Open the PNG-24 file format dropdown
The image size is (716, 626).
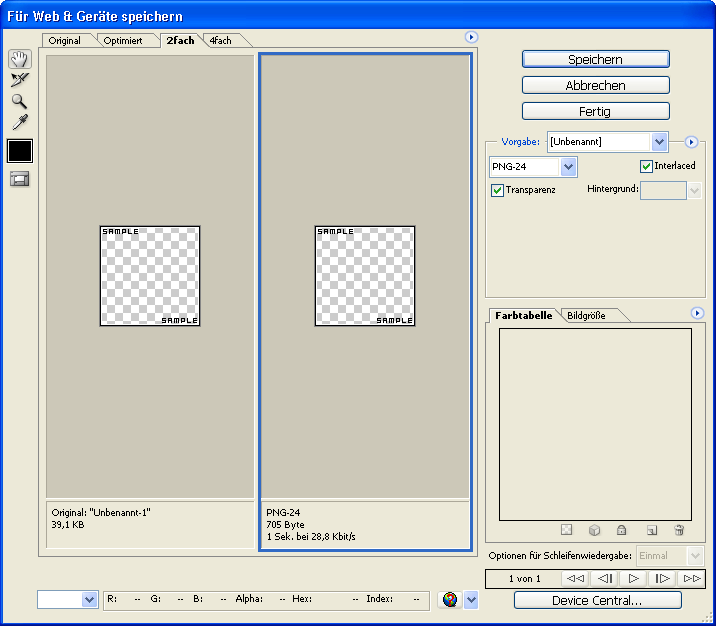tap(568, 167)
